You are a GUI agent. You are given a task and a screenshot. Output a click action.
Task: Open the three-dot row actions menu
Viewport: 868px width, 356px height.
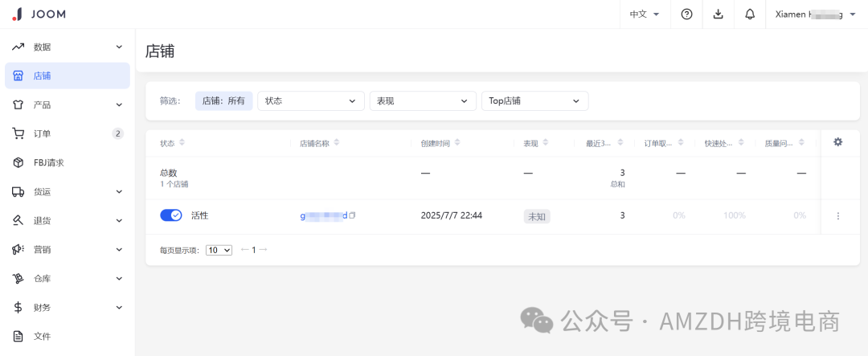click(837, 216)
